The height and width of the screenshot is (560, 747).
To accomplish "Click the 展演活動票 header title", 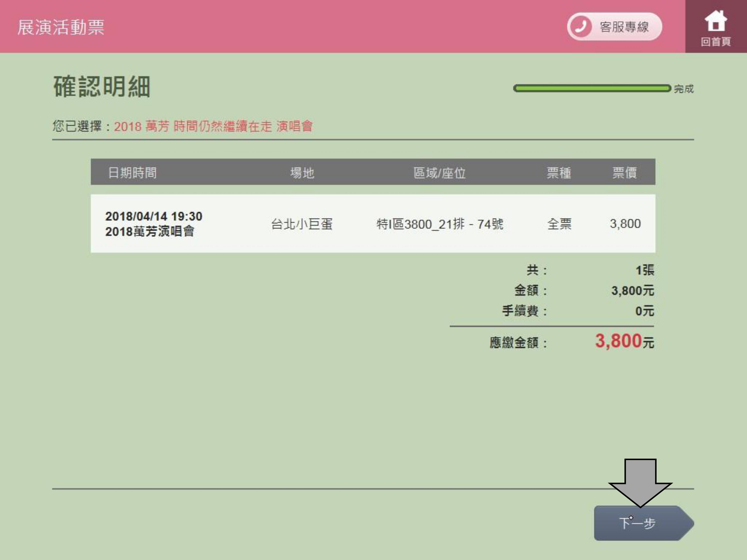I will pos(61,27).
